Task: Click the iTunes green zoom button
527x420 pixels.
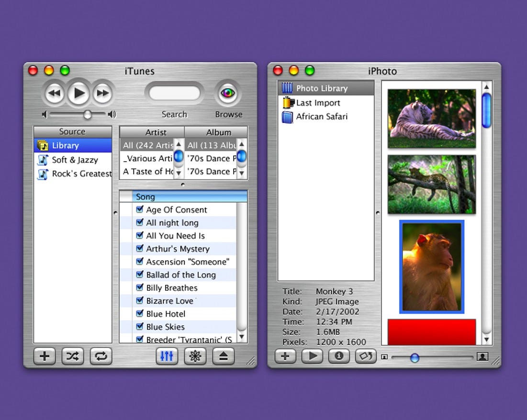Action: click(65, 70)
